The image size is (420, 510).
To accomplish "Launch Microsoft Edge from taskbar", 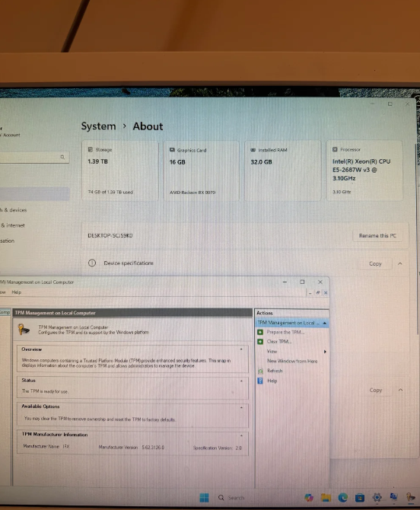I will point(342,497).
